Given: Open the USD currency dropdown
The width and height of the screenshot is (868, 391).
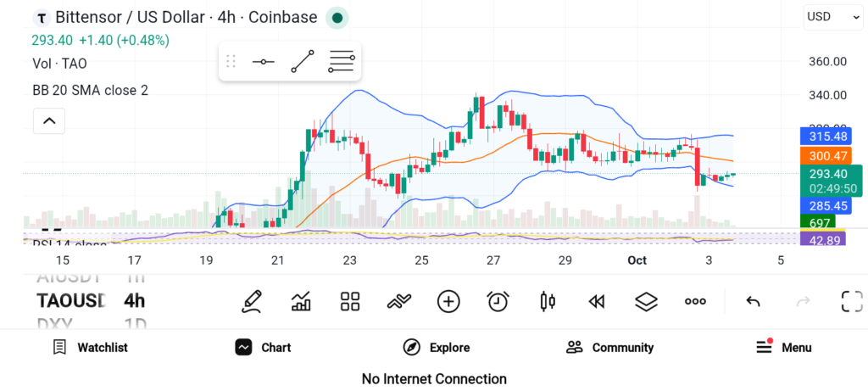Looking at the screenshot, I should coord(832,17).
